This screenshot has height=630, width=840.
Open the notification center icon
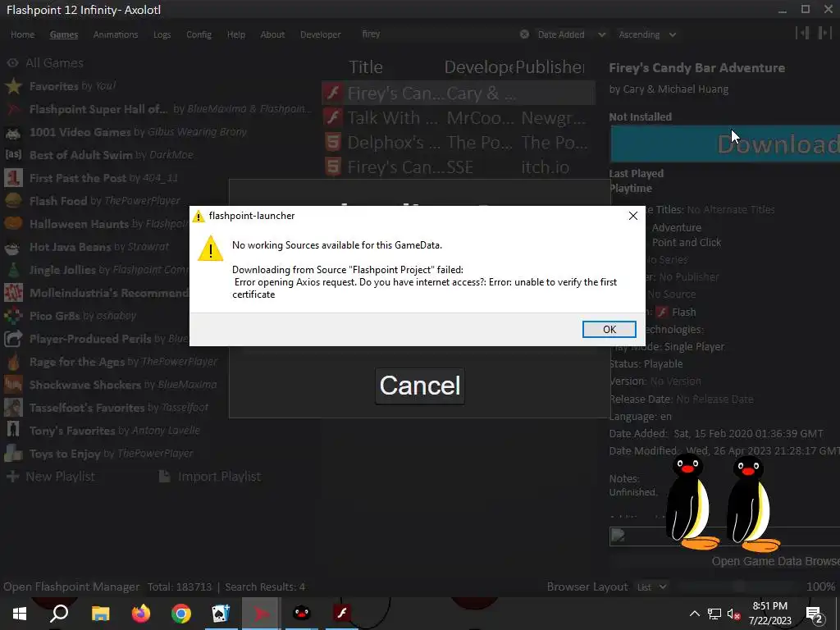click(815, 615)
